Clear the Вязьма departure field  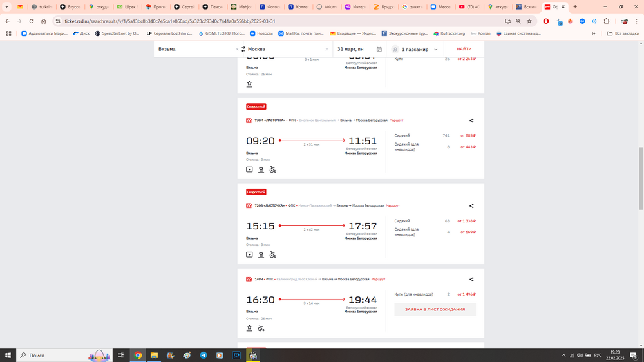(x=237, y=49)
